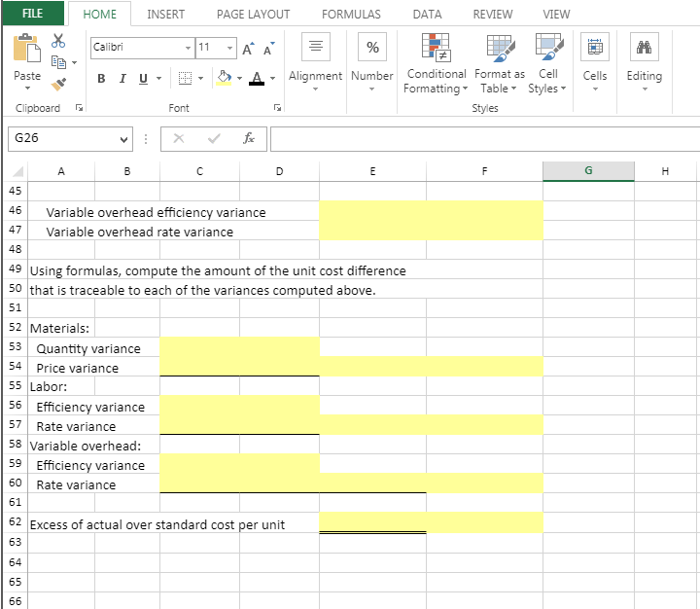Select the 'Using formulas, compute the amount' cell
This screenshot has width=700, height=609.
click(x=218, y=270)
